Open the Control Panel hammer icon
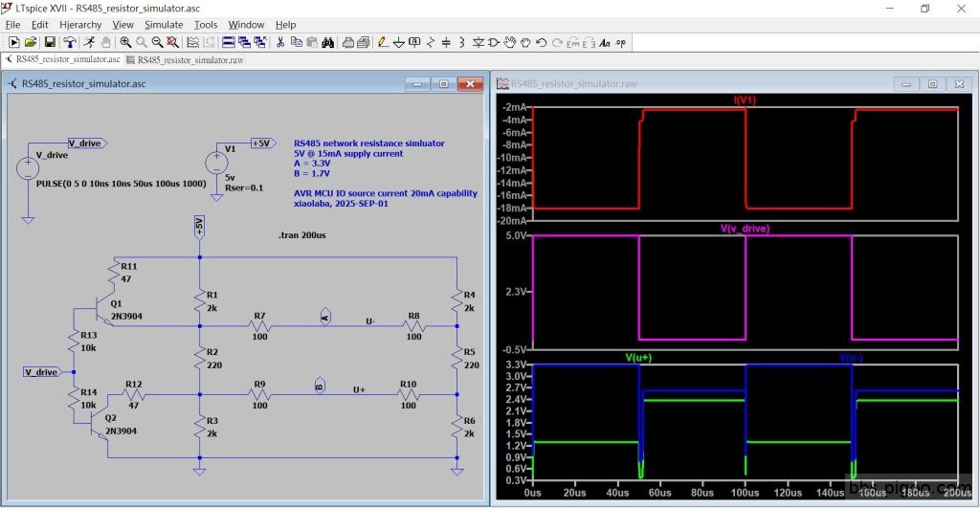Image resolution: width=980 pixels, height=508 pixels. [x=70, y=42]
